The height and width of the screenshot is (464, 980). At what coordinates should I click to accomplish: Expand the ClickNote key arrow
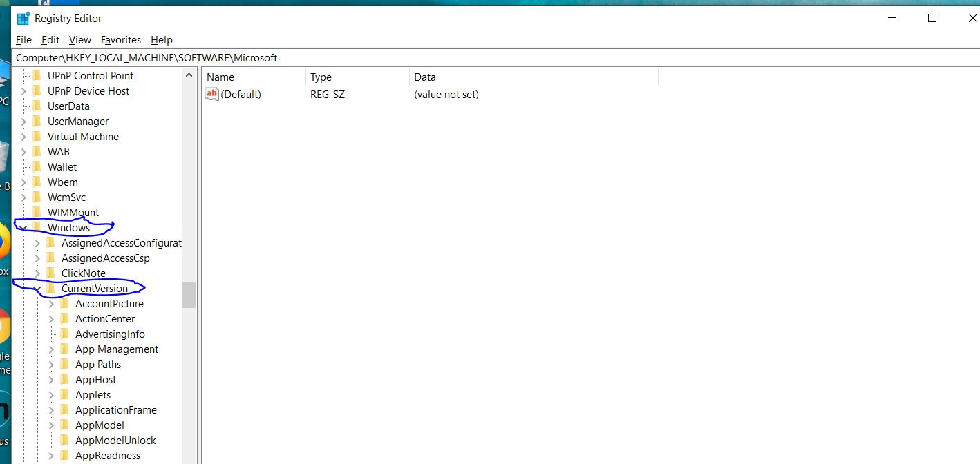37,273
